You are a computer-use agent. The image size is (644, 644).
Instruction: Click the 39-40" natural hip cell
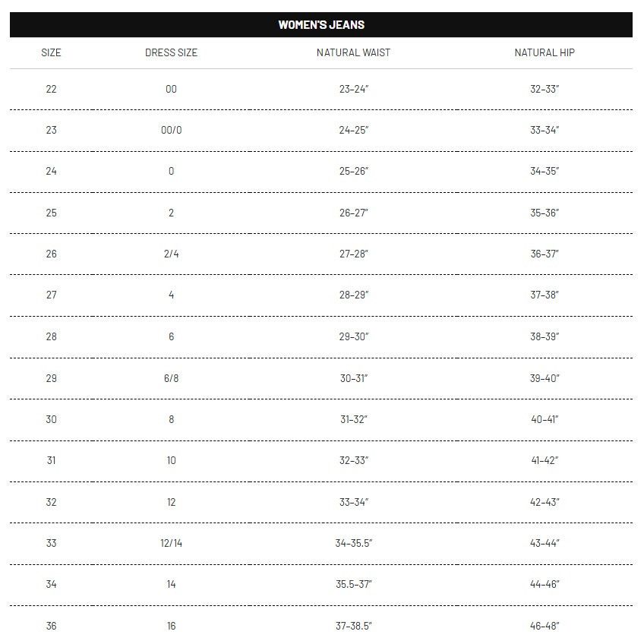545,378
